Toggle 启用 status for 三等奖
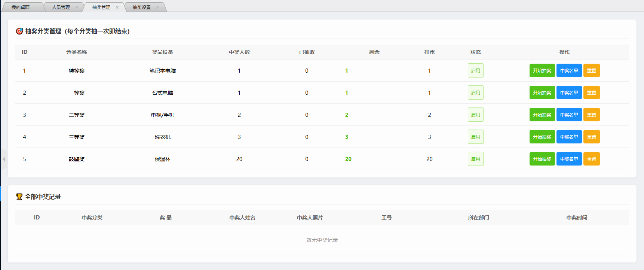Screen dimensions: 644x270 click(x=475, y=137)
